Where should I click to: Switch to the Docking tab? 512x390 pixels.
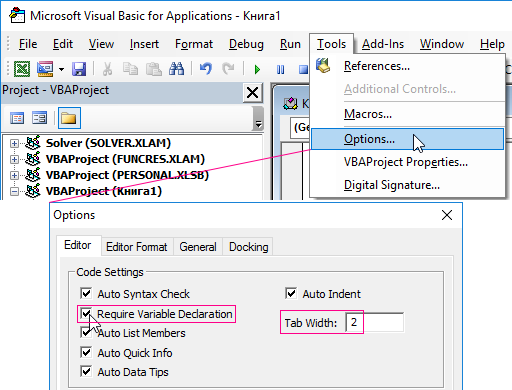(x=248, y=247)
